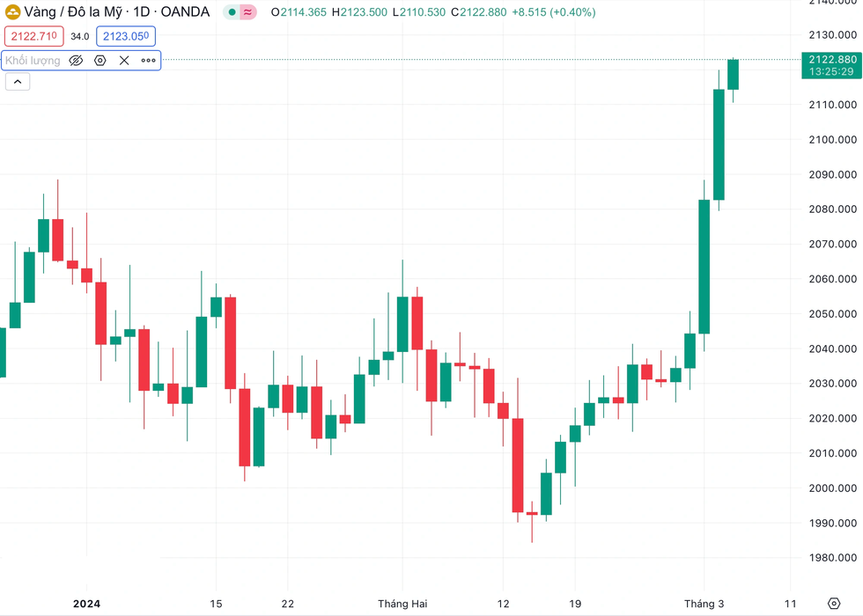Image resolution: width=863 pixels, height=616 pixels.
Task: Click the Tháng Hai date label on time axis
Action: (x=402, y=604)
